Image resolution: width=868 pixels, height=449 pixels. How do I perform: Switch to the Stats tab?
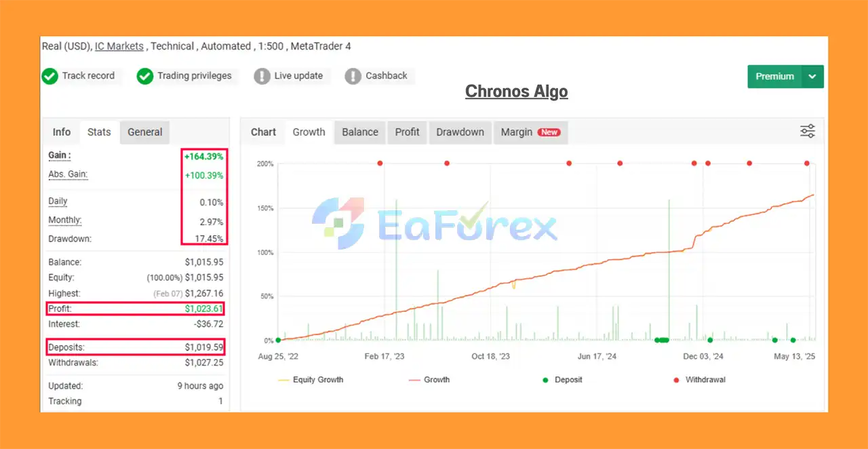(x=99, y=132)
